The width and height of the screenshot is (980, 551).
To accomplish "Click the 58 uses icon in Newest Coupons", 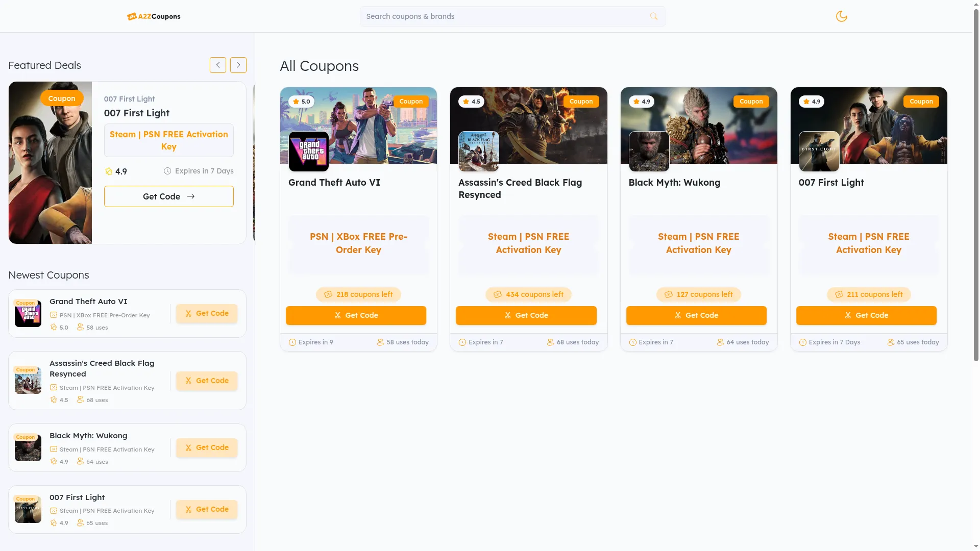I will (80, 327).
